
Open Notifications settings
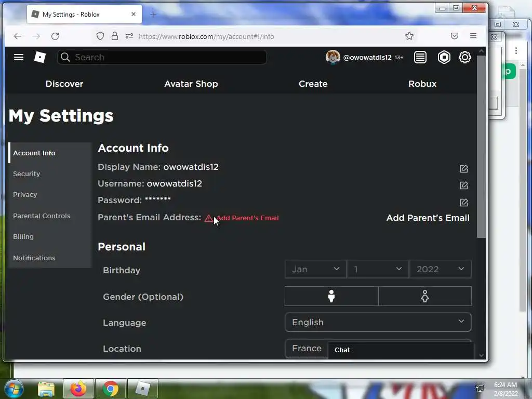coord(50,258)
